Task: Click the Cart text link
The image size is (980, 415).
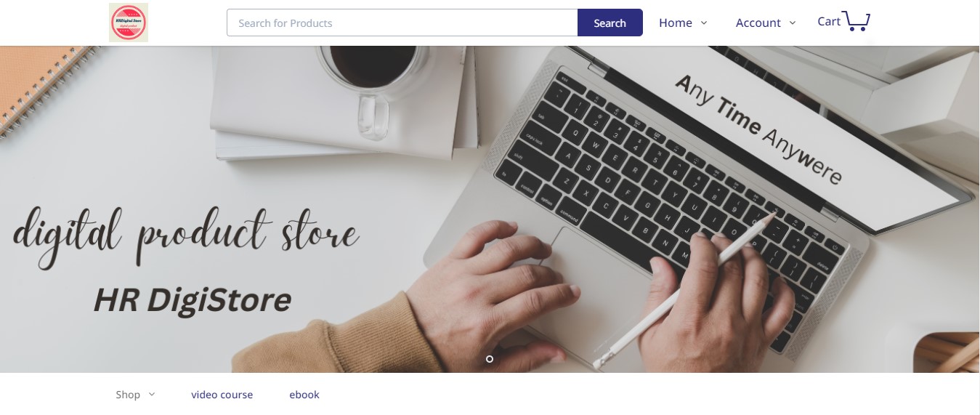Action: (x=829, y=22)
